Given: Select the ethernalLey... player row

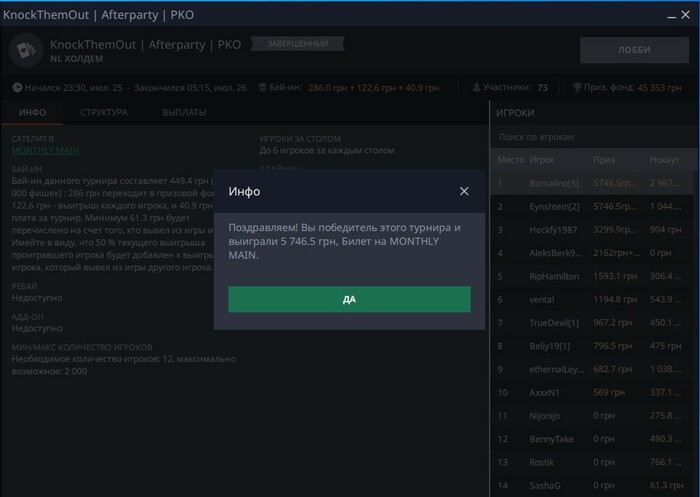Looking at the screenshot, I should [592, 369].
